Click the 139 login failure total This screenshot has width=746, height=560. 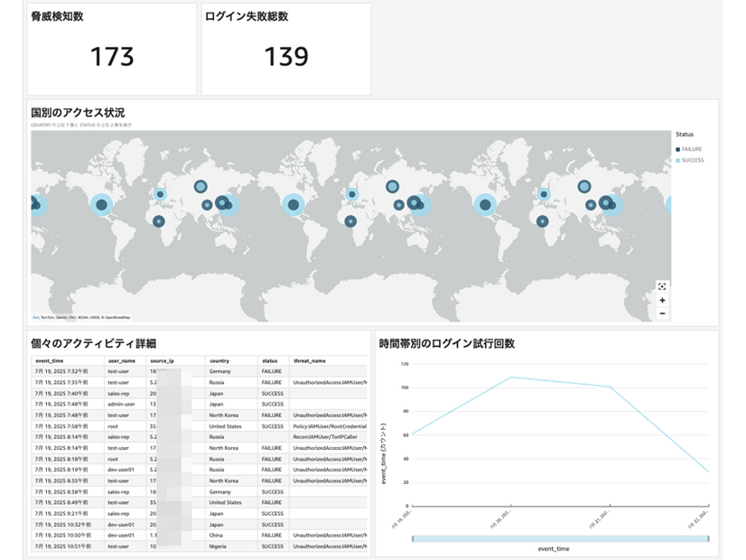[x=285, y=57]
